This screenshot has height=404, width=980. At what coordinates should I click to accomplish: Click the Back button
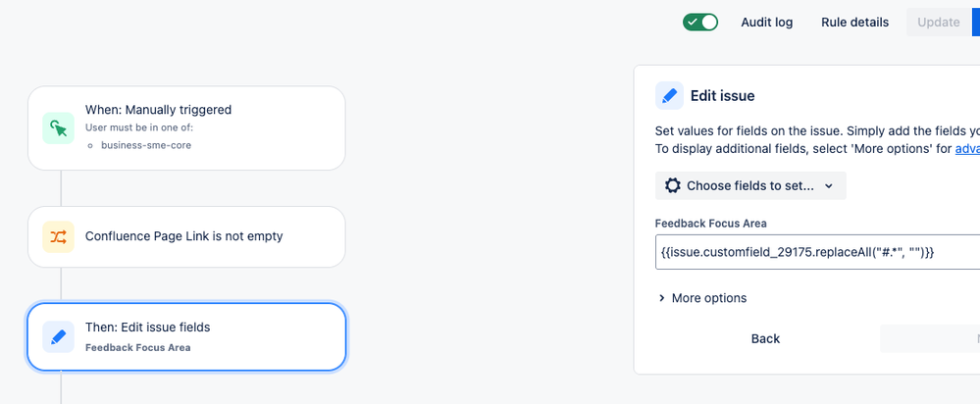pos(765,338)
